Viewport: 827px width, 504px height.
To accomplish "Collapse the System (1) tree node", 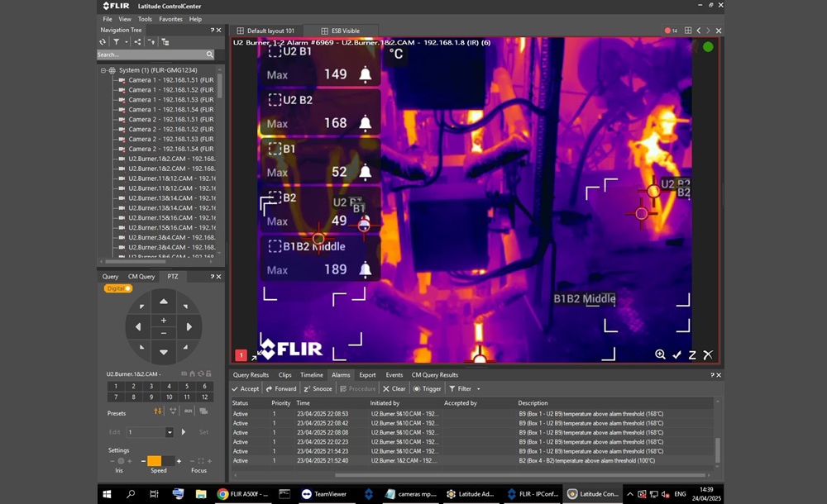I will [103, 70].
